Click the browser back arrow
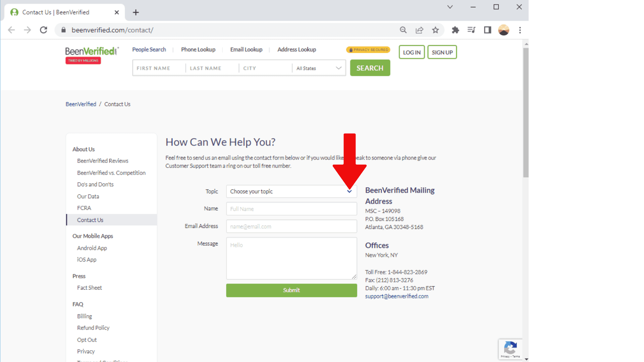This screenshot has height=362, width=644. tap(11, 30)
